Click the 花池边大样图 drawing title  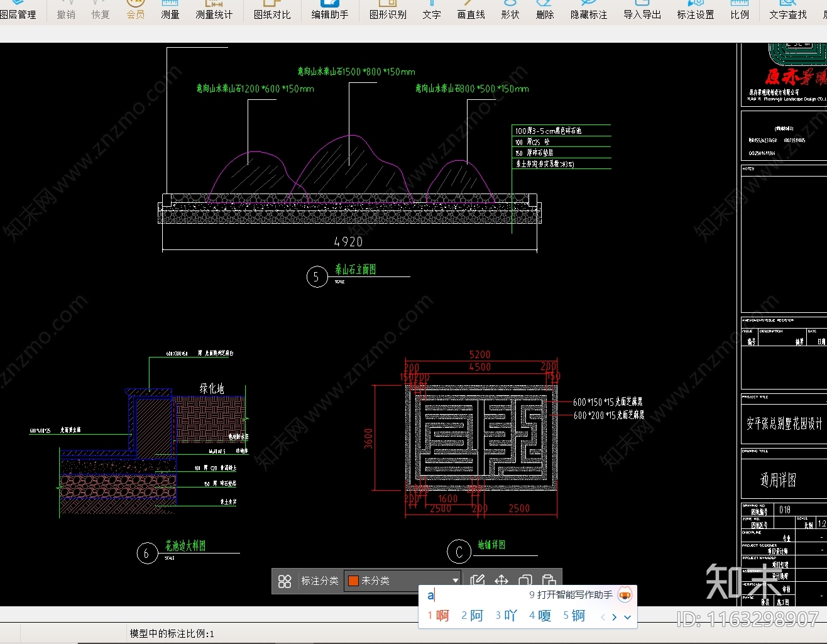point(185,546)
